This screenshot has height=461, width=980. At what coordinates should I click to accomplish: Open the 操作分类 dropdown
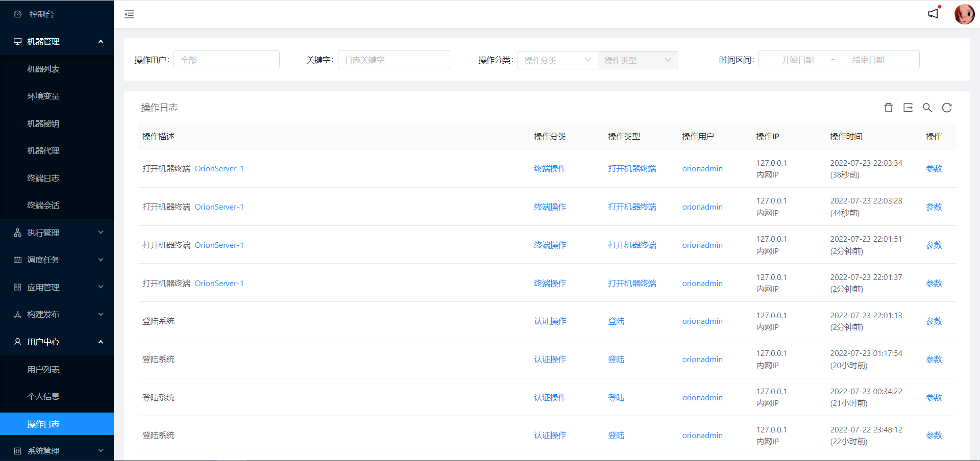point(557,60)
